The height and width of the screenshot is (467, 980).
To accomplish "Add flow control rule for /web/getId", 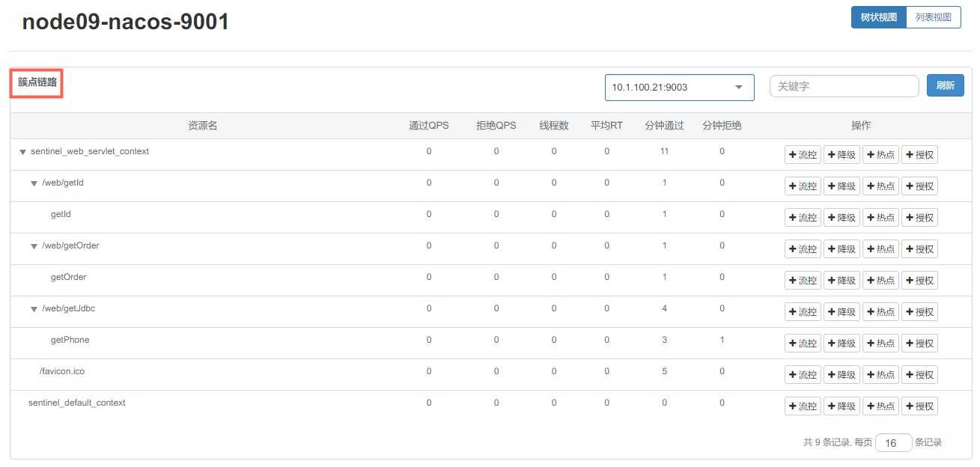I will pyautogui.click(x=803, y=186).
